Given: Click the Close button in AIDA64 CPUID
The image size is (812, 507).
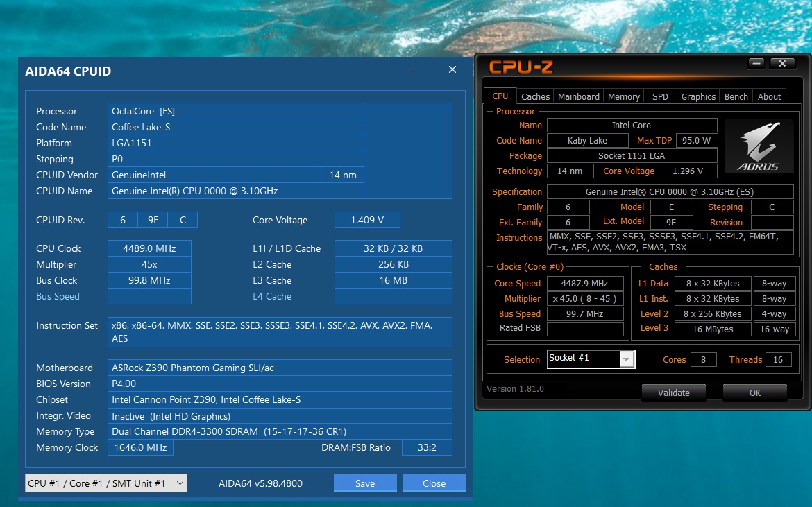Looking at the screenshot, I should (434, 483).
